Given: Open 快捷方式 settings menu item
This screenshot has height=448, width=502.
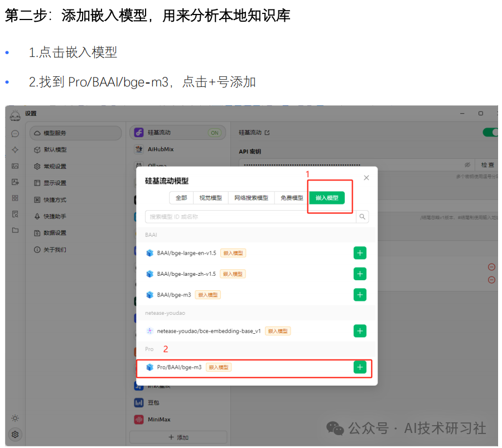Looking at the screenshot, I should coord(75,200).
